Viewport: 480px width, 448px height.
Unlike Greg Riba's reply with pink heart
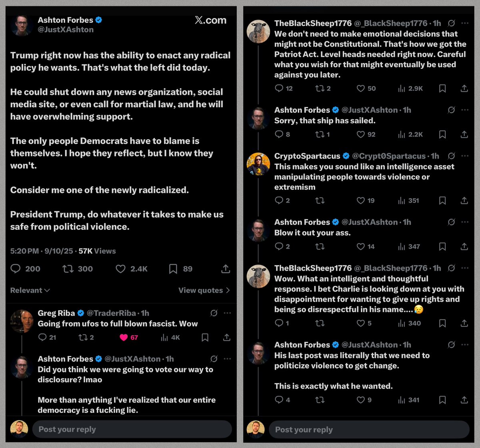(x=124, y=338)
